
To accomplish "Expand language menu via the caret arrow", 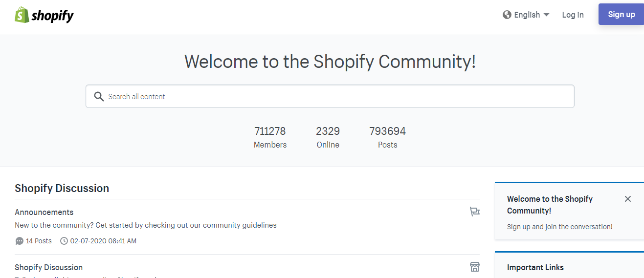I will pyautogui.click(x=546, y=15).
